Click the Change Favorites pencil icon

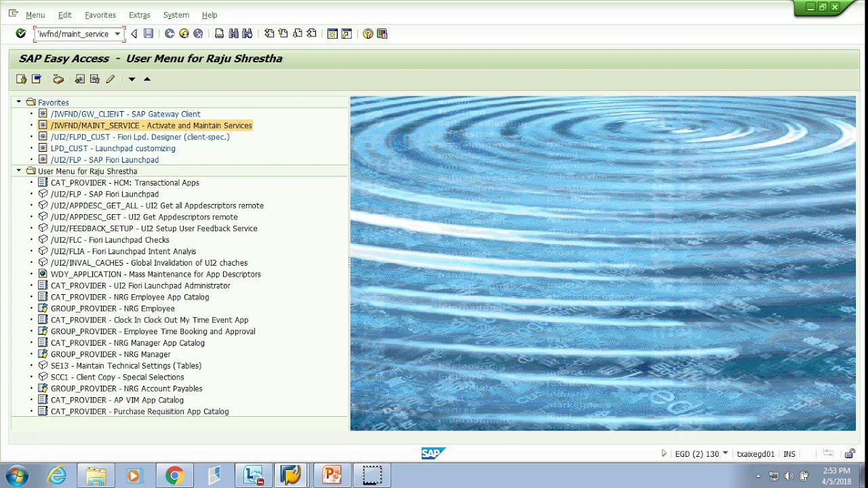click(110, 79)
